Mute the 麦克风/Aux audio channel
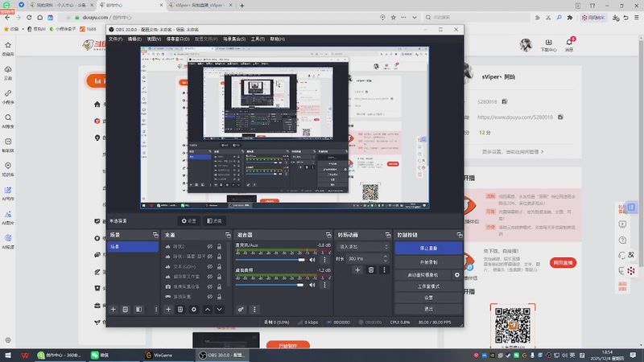The height and width of the screenshot is (362, 644). click(312, 260)
